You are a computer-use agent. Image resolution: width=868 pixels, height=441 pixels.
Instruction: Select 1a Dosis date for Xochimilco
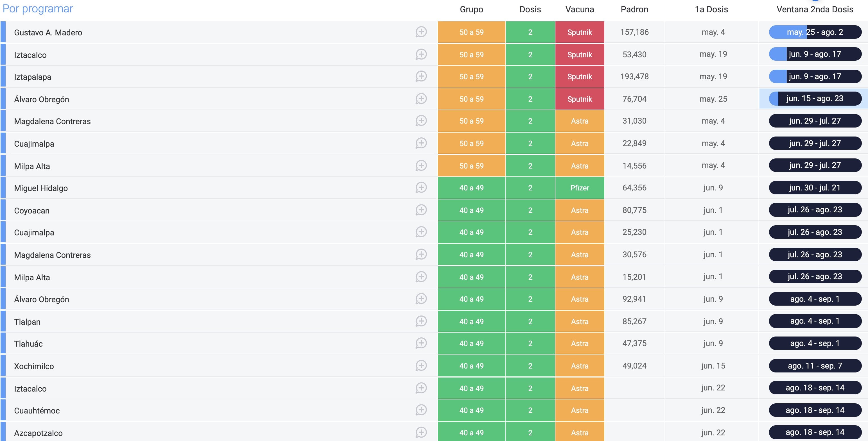pos(713,366)
